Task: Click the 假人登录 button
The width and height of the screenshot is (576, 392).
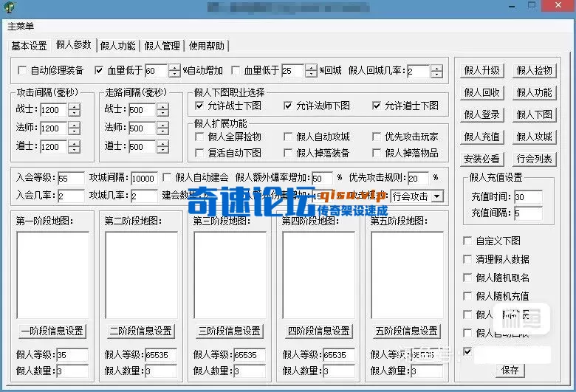Action: click(482, 114)
